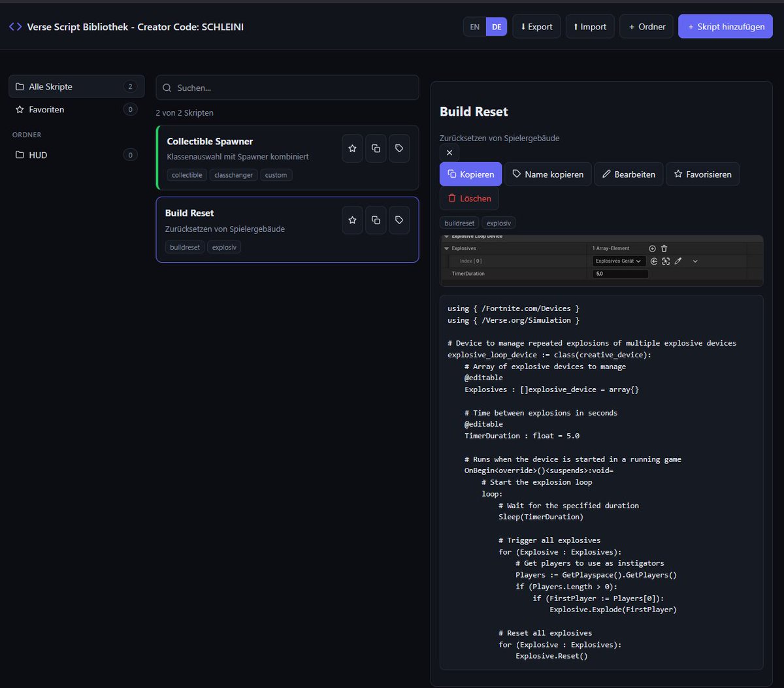Close the detail panel with X

pyautogui.click(x=449, y=152)
